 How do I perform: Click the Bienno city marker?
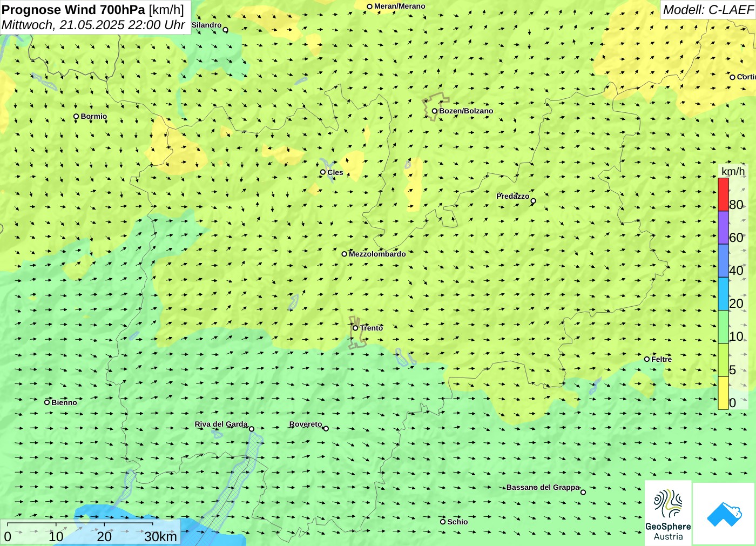pos(47,402)
